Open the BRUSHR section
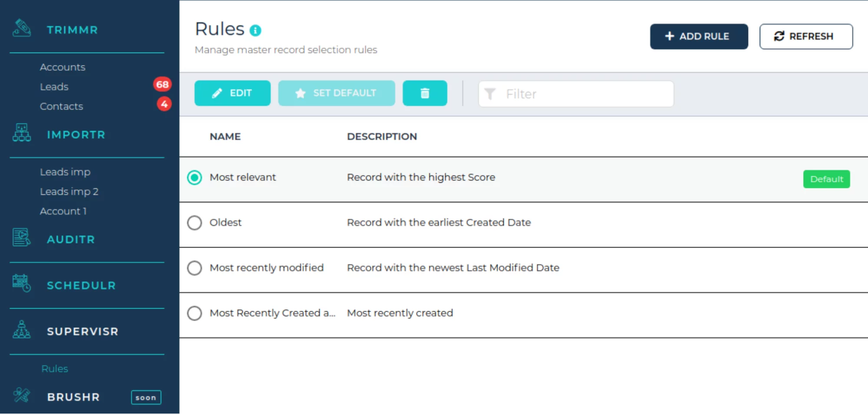Image resolution: width=868 pixels, height=414 pixels. tap(73, 397)
